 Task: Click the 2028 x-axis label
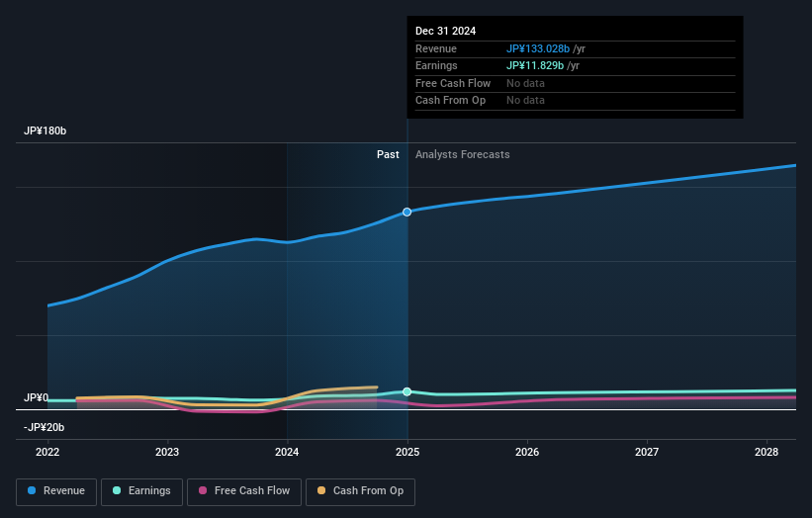tap(767, 453)
